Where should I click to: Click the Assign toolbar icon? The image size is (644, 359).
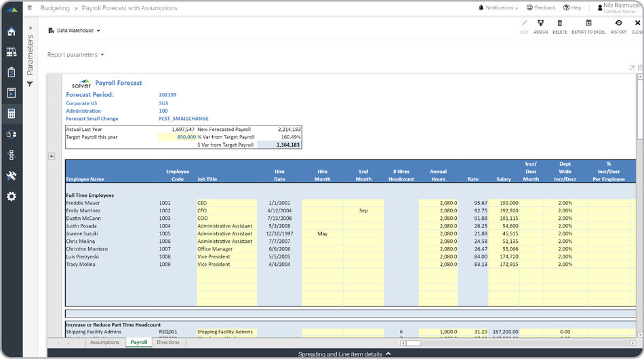click(x=540, y=26)
